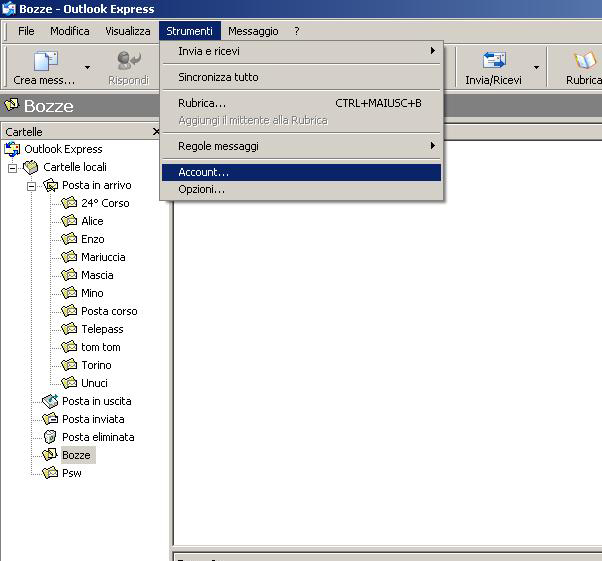The height and width of the screenshot is (561, 602).
Task: Choose Sincronizza tutto
Action: [x=301, y=77]
